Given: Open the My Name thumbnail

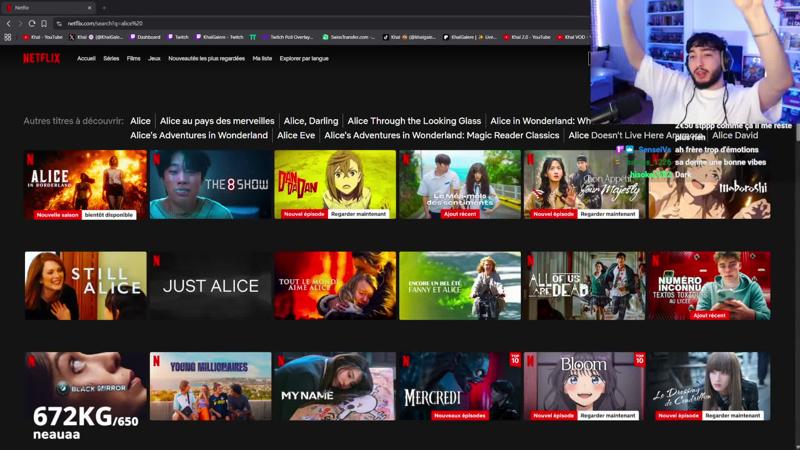Looking at the screenshot, I should (x=335, y=386).
